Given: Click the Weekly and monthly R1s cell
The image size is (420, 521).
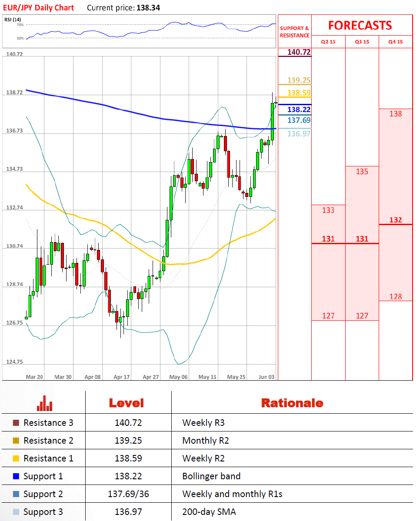Looking at the screenshot, I should (x=232, y=494).
